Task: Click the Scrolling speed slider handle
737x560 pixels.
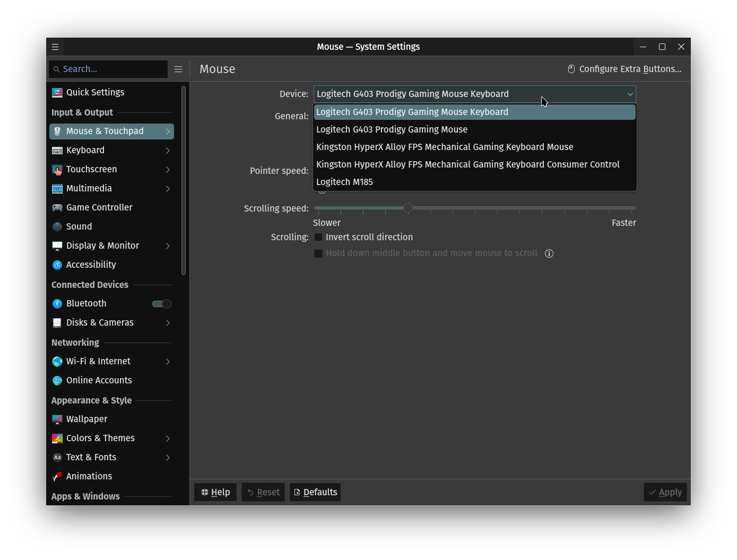Action: [408, 208]
